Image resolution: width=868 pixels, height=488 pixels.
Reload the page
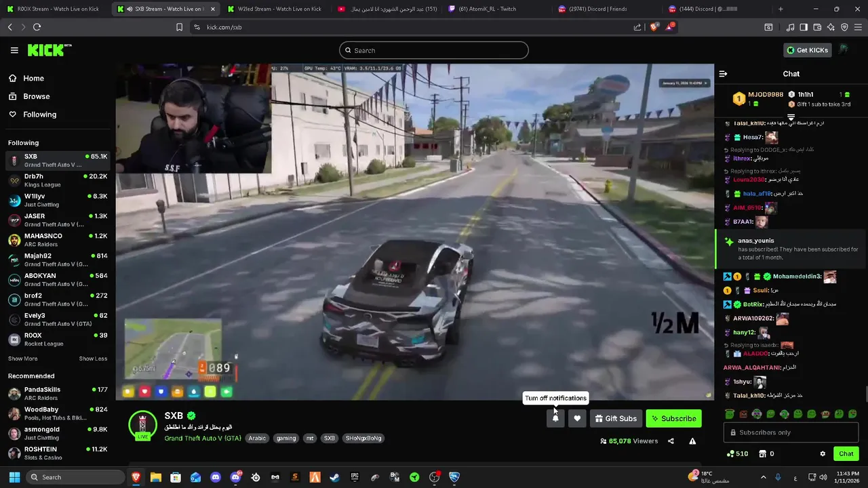(37, 27)
